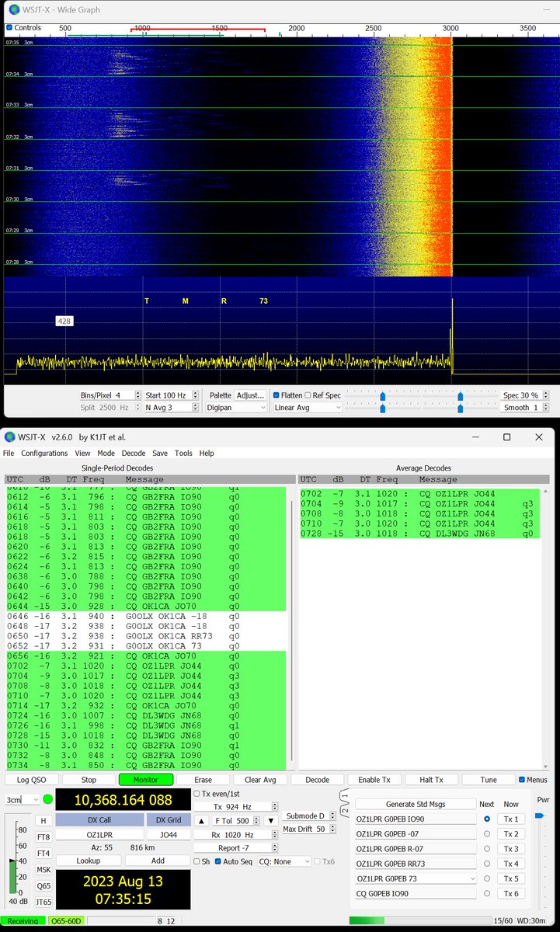Click the DX Grid field showing JO44

(x=168, y=834)
